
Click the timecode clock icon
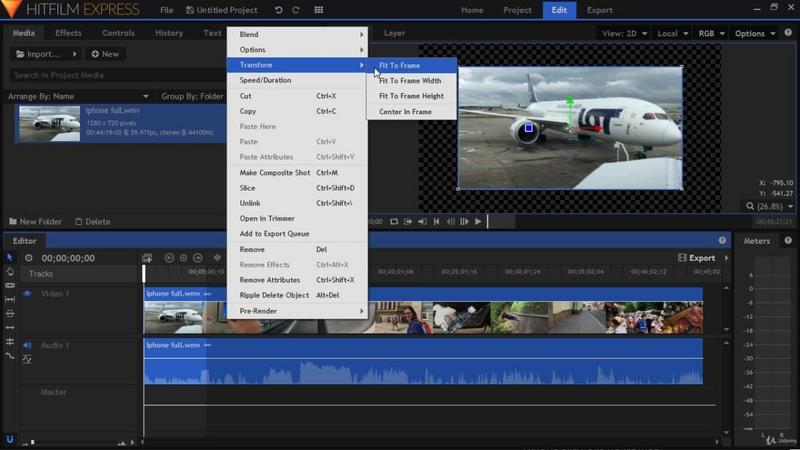coord(29,258)
